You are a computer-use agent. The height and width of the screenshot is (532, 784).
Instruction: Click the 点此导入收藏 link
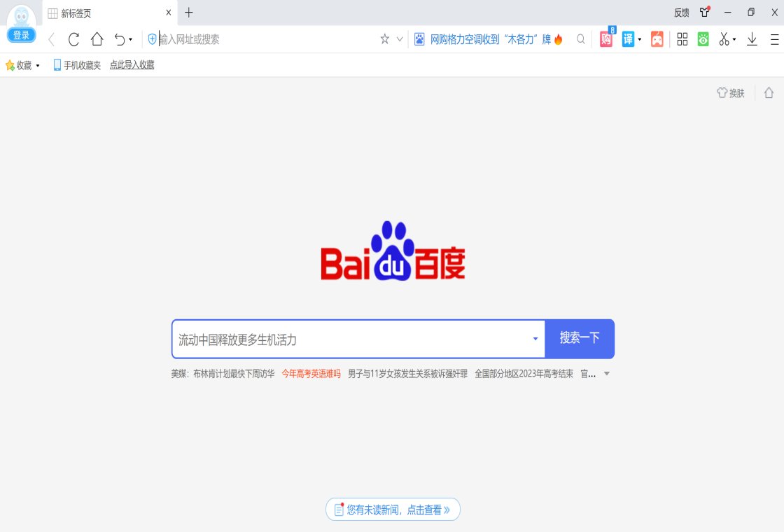(132, 65)
